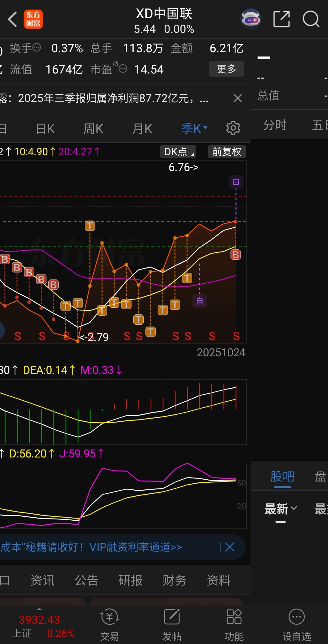
Task: Tap the share export icon
Action: [x=282, y=19]
